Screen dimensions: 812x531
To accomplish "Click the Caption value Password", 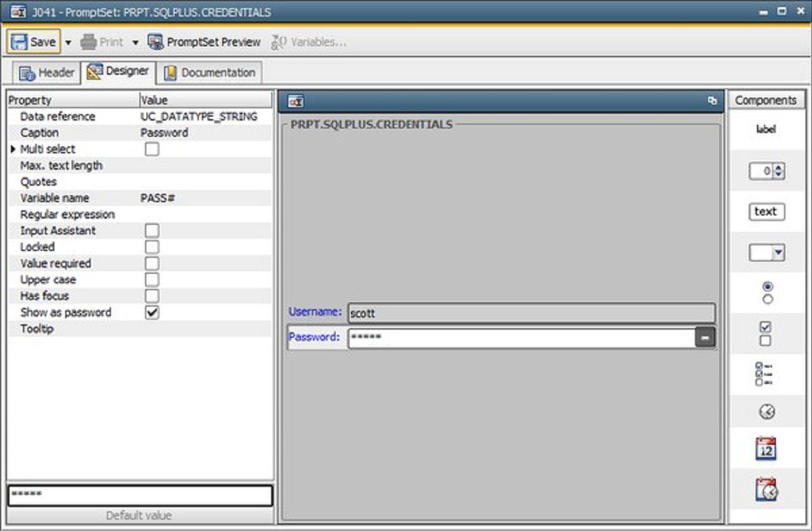I will pos(164,133).
